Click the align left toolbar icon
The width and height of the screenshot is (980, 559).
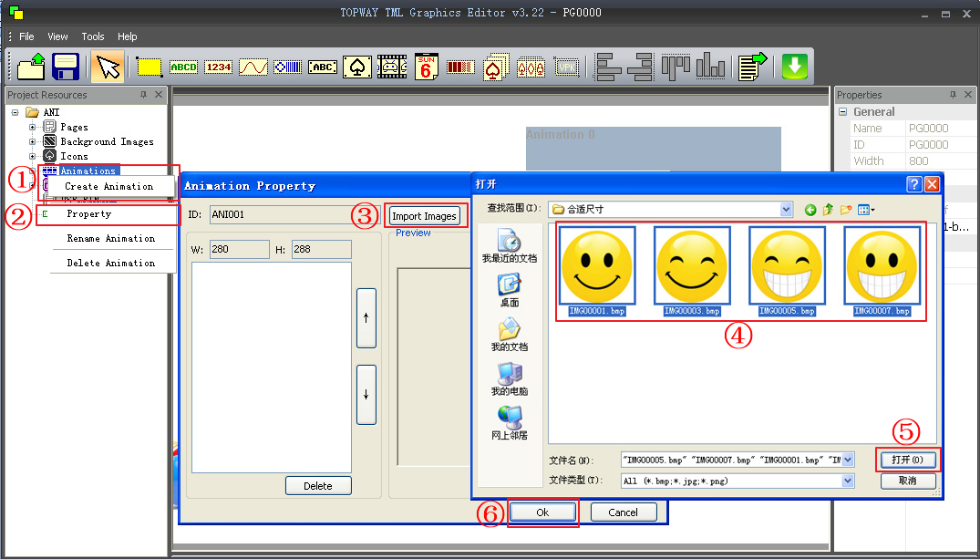coord(607,67)
